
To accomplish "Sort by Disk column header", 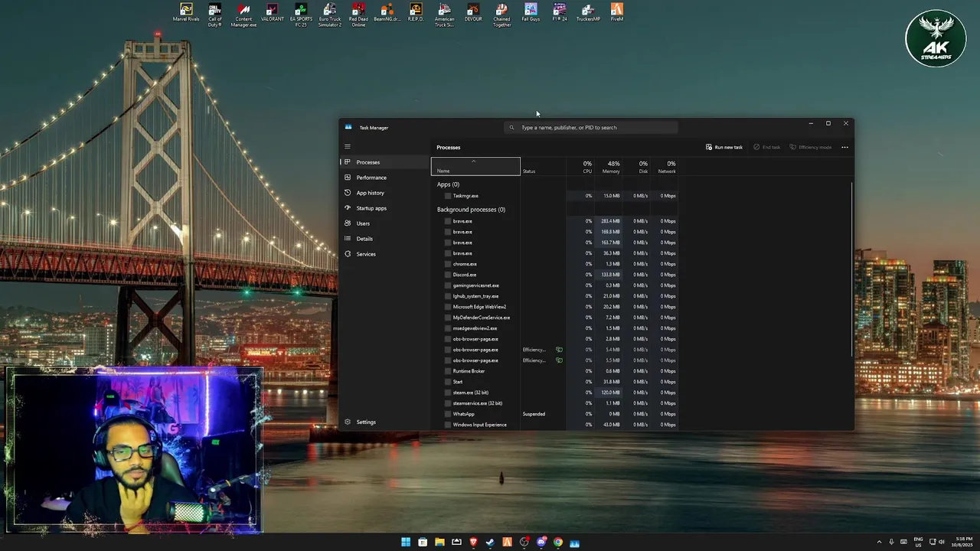I will pos(637,167).
